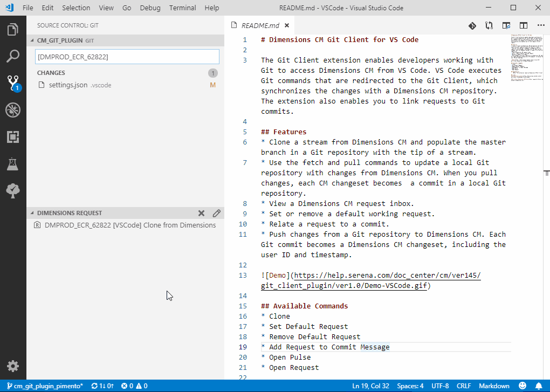Image resolution: width=550 pixels, height=392 pixels.
Task: Remove default request with X icon
Action: pyautogui.click(x=201, y=213)
